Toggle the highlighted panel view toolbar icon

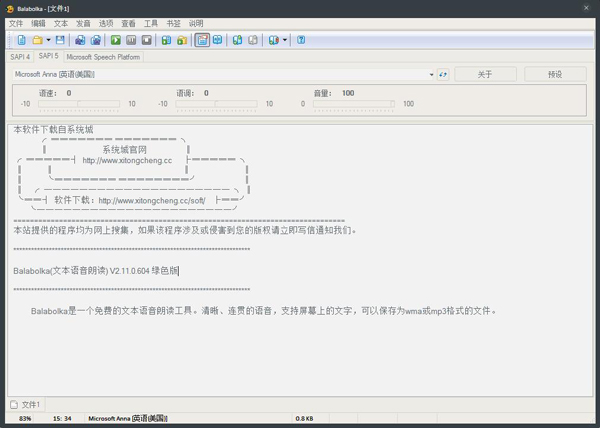pos(202,40)
